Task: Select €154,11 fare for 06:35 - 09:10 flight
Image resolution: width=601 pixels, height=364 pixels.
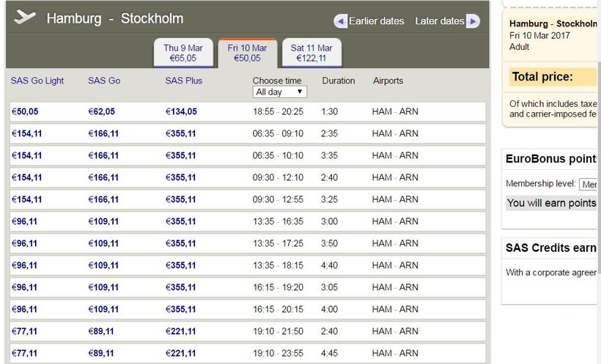Action: (27, 134)
